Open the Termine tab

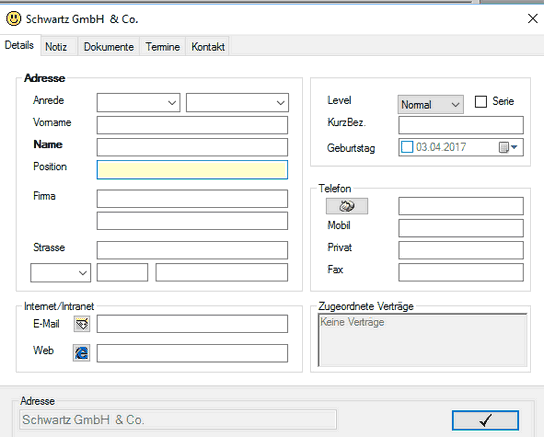(163, 47)
